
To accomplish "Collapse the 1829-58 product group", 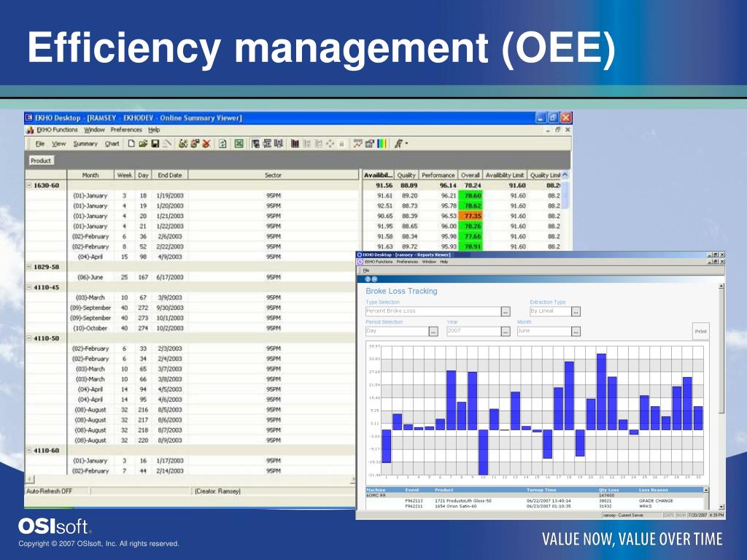I will [x=29, y=267].
